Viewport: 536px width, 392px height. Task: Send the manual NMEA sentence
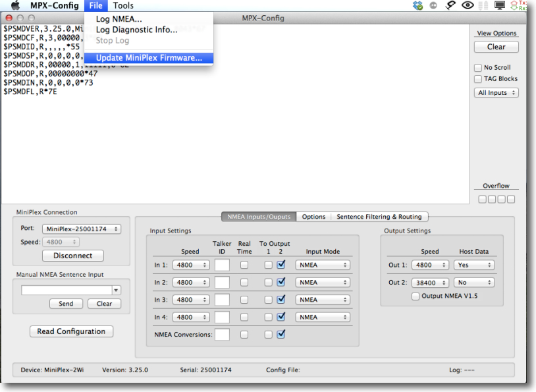click(x=66, y=304)
